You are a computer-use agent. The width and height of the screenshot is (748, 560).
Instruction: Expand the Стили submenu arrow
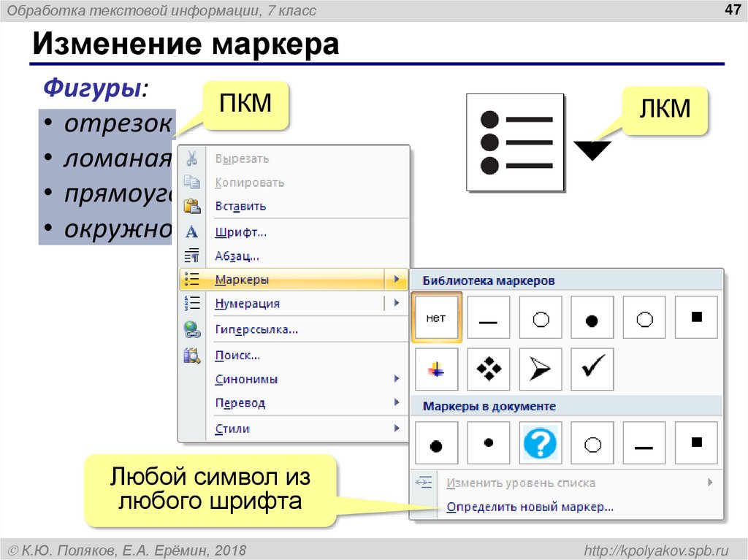(397, 428)
